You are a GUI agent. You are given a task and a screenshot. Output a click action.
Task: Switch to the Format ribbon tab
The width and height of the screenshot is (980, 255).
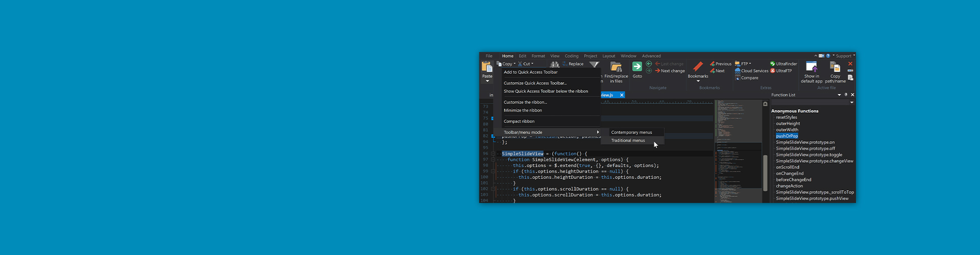(538, 56)
